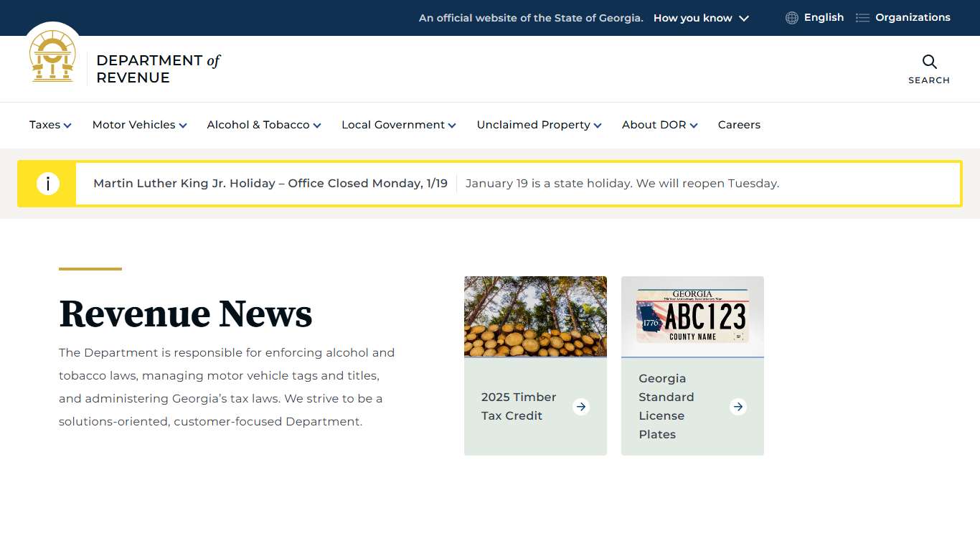Select the English language option
This screenshot has width=980, height=551.
pyautogui.click(x=823, y=17)
